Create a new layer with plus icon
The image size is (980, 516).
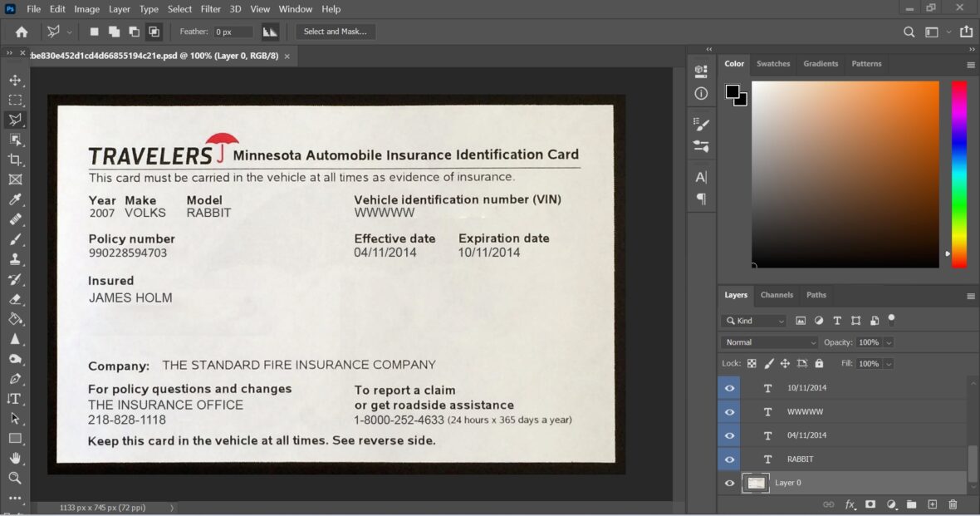click(932, 504)
